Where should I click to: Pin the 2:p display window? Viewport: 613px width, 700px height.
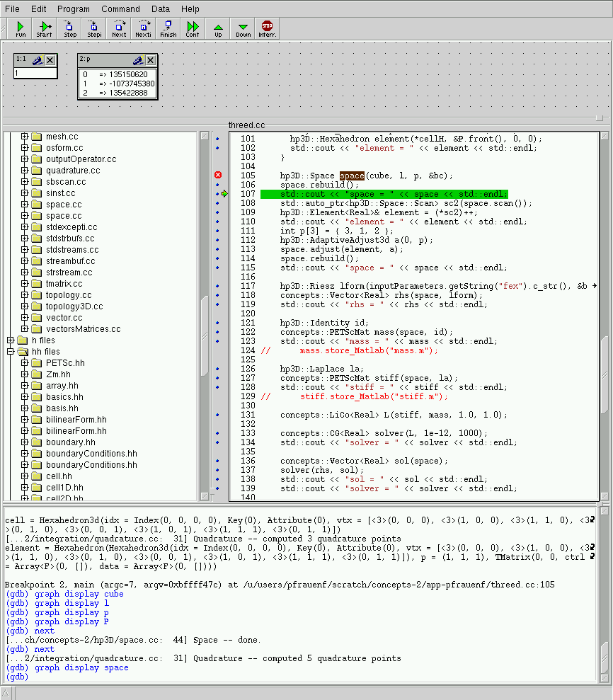pos(138,60)
